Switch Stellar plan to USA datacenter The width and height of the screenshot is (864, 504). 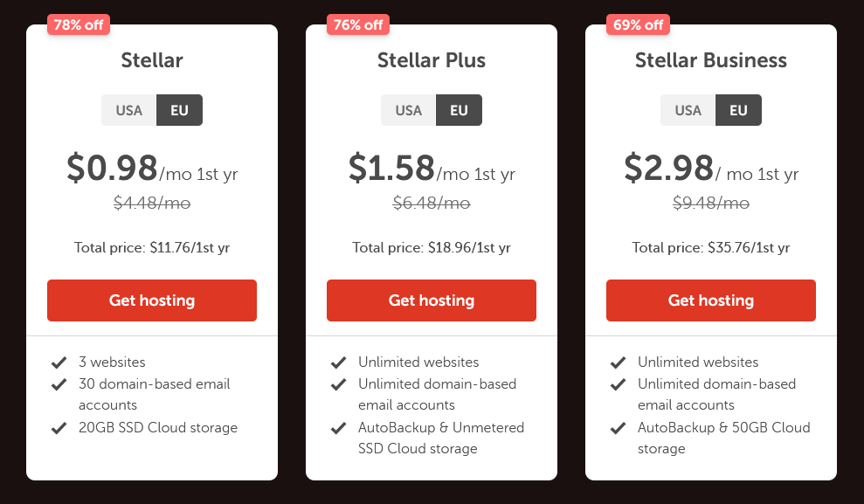[x=129, y=110]
